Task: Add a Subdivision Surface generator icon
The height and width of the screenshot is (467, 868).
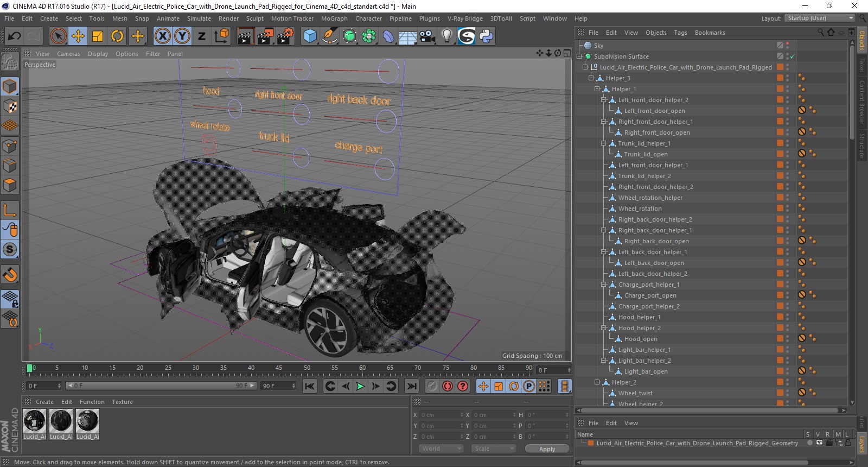Action: pos(349,36)
